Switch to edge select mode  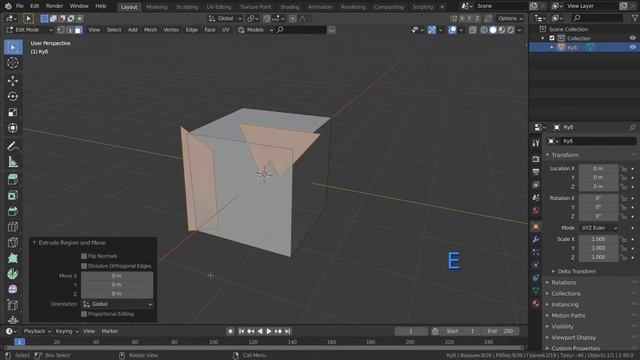coord(69,30)
